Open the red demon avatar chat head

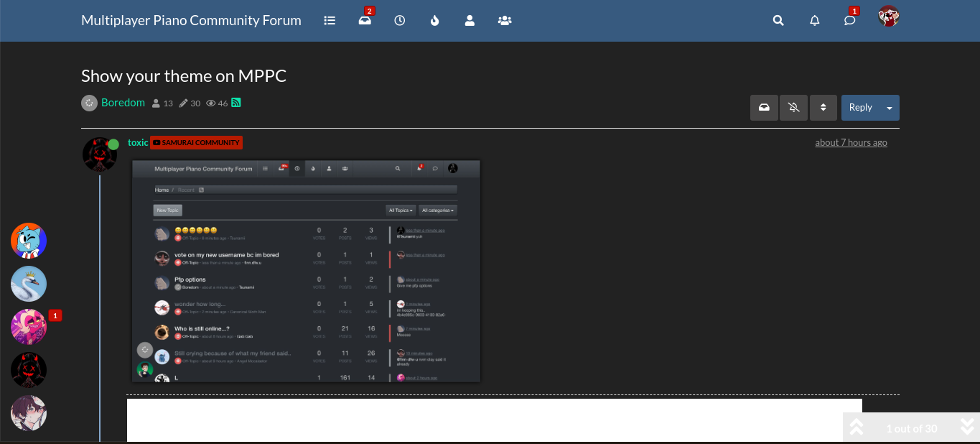[x=29, y=370]
